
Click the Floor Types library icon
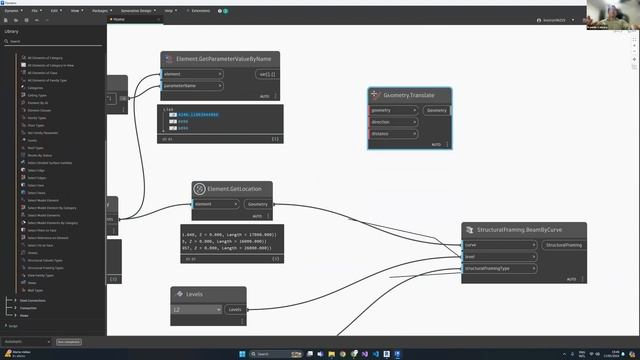point(23,125)
